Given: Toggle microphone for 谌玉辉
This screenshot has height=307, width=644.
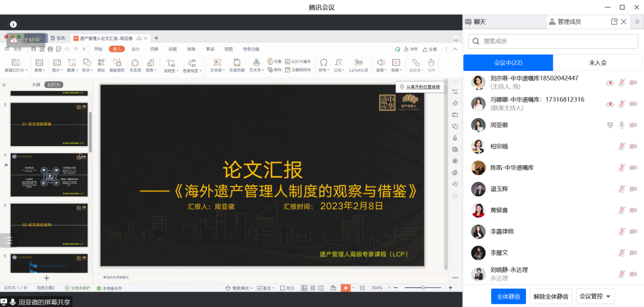Looking at the screenshot, I should click(622, 189).
